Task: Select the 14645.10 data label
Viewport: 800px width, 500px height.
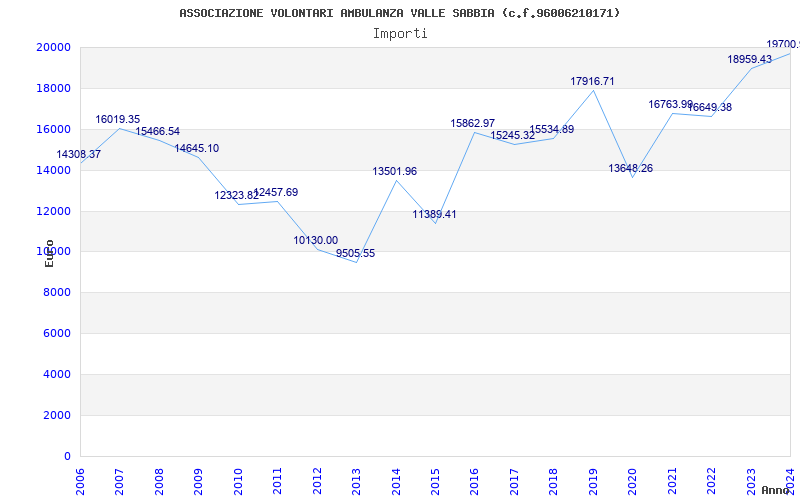Action: (197, 148)
